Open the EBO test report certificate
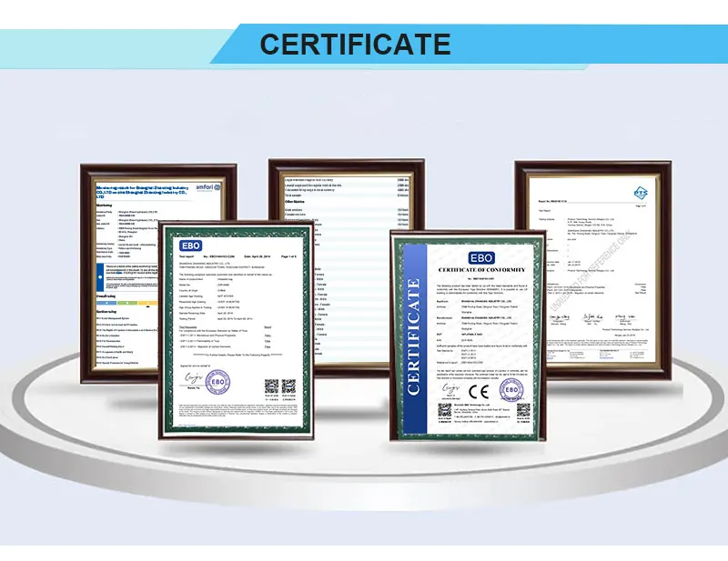The image size is (728, 561). pos(237,330)
